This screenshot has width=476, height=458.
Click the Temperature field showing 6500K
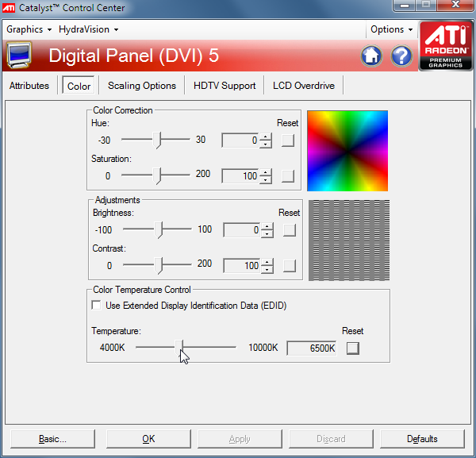(312, 348)
